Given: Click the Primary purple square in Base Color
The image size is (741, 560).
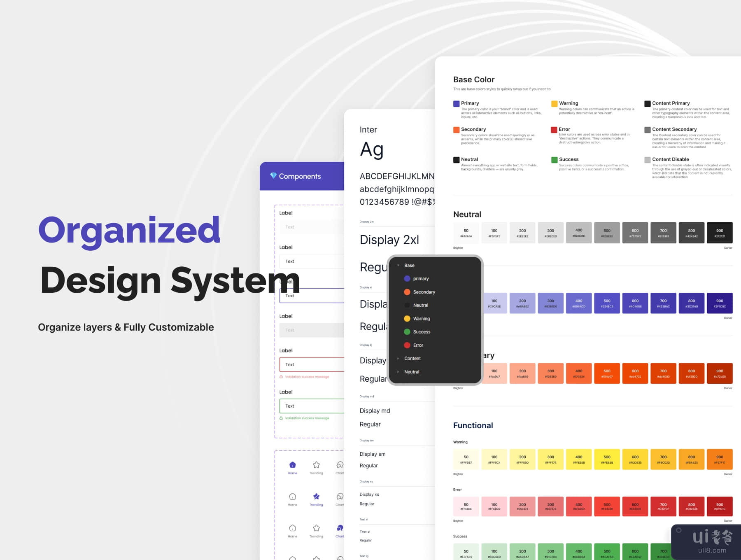Looking at the screenshot, I should (x=456, y=104).
